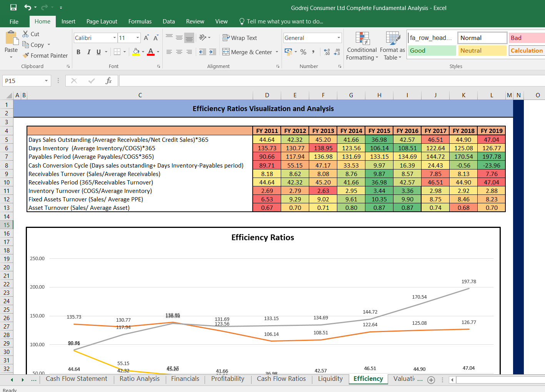Click the Efficiency Ratios chart title
Viewport: 545px width, 392px height.
coord(263,238)
